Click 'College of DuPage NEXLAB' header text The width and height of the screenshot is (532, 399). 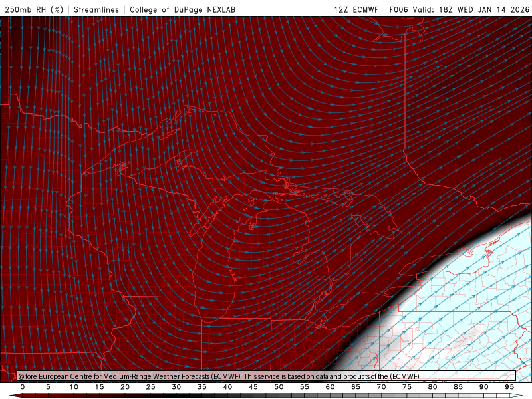point(182,9)
